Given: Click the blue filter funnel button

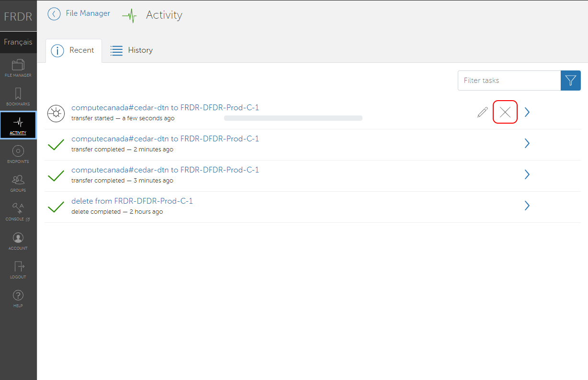Looking at the screenshot, I should pos(571,81).
